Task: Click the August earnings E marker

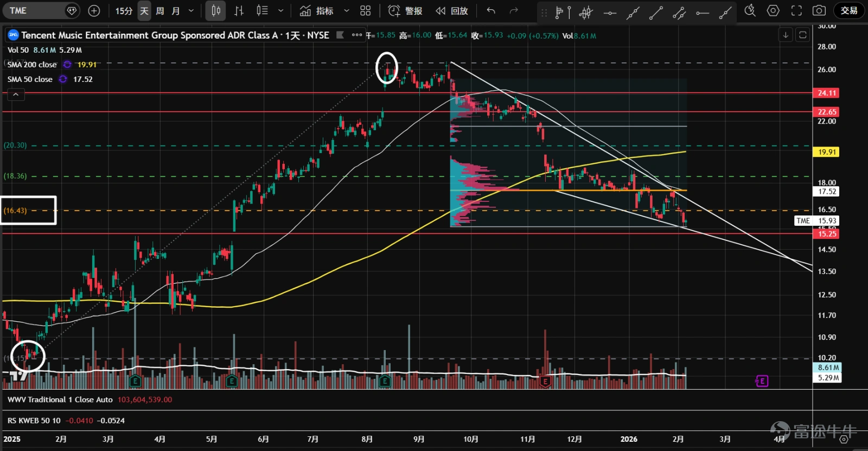Action: click(x=385, y=381)
